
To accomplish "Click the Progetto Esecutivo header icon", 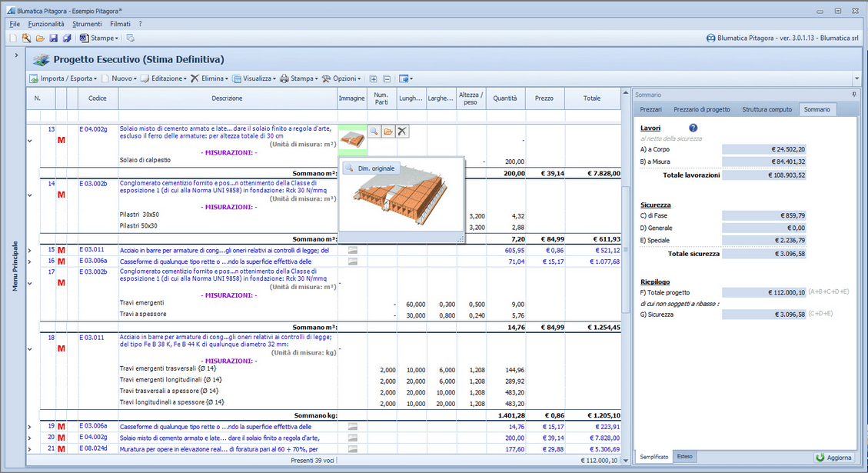I will coord(41,60).
